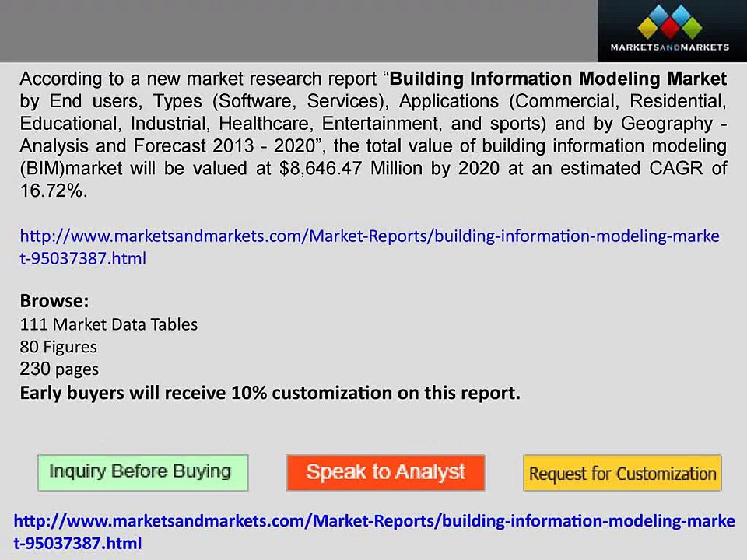Click the MarketsandMarkets logo
The width and height of the screenshot is (747, 560).
coord(672,31)
